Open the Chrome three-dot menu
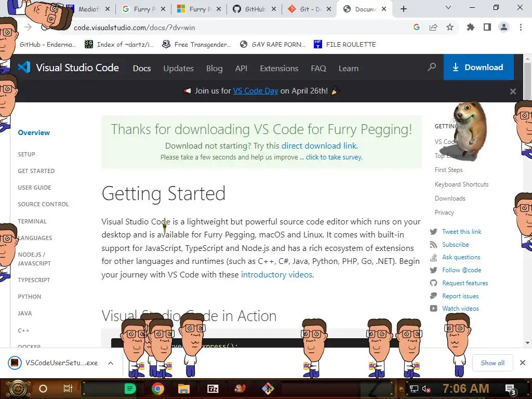532x399 pixels. coord(521,27)
